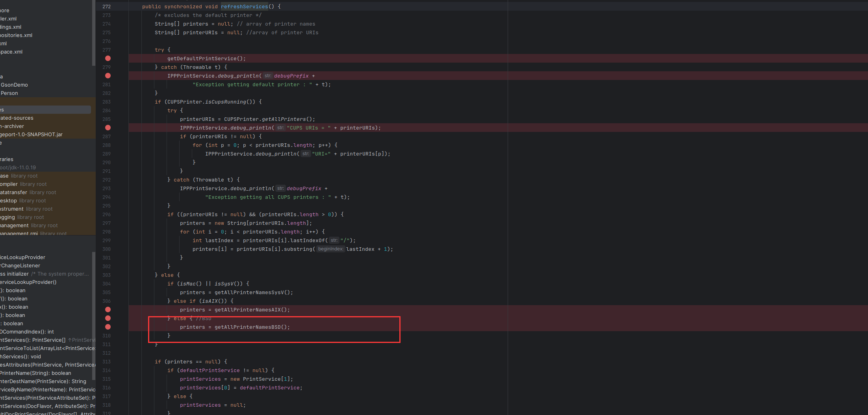Jump to PrinterName(String): boolean member
This screenshot has width=868, height=415.
pos(35,373)
